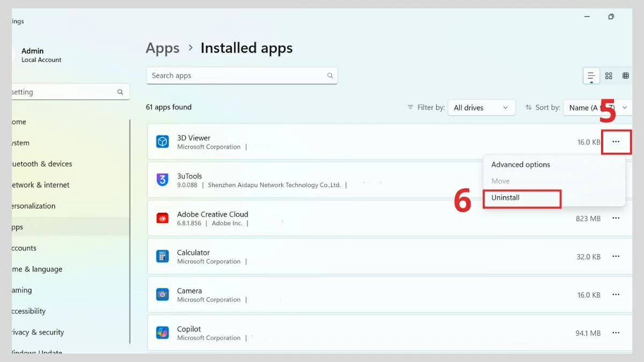The width and height of the screenshot is (644, 362).
Task: Click the Copilot app icon
Action: click(163, 333)
